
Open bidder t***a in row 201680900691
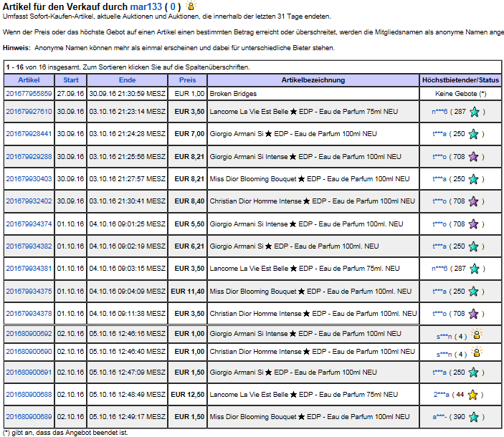point(439,372)
